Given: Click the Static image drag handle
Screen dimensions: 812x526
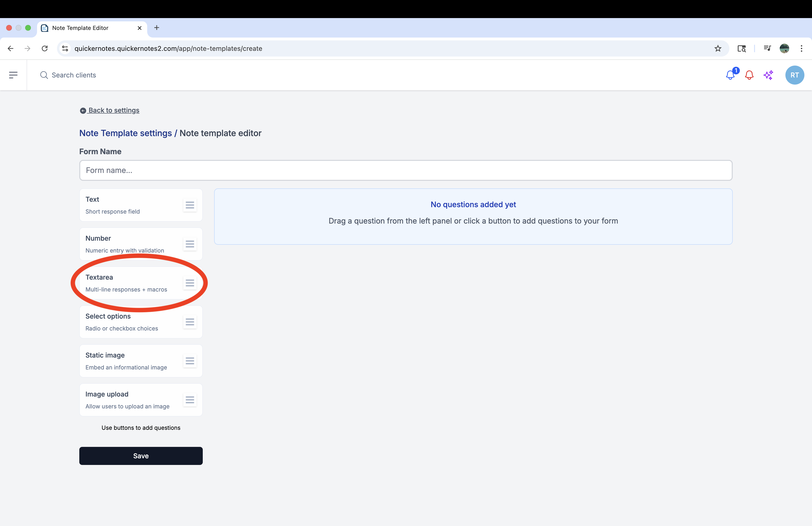Looking at the screenshot, I should pos(190,361).
